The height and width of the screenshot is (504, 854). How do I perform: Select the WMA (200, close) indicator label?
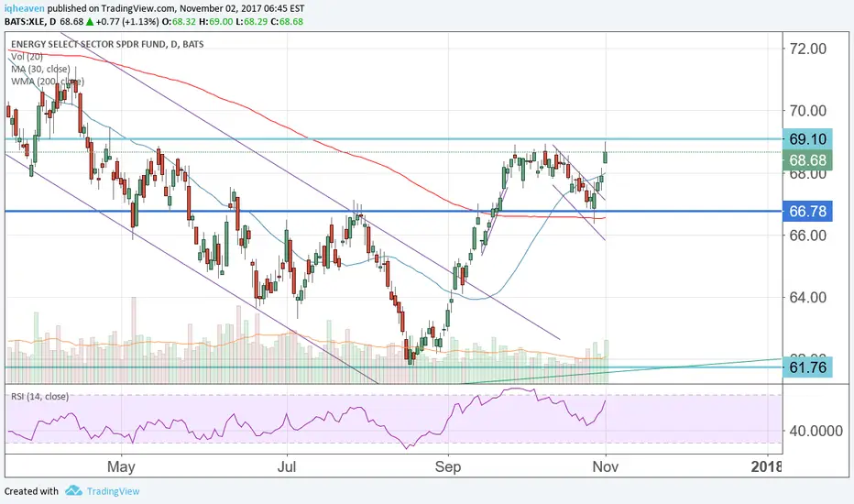tap(48, 82)
